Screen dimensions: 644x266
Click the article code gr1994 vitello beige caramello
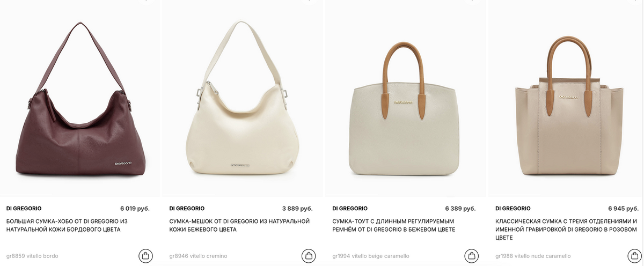[371, 256]
